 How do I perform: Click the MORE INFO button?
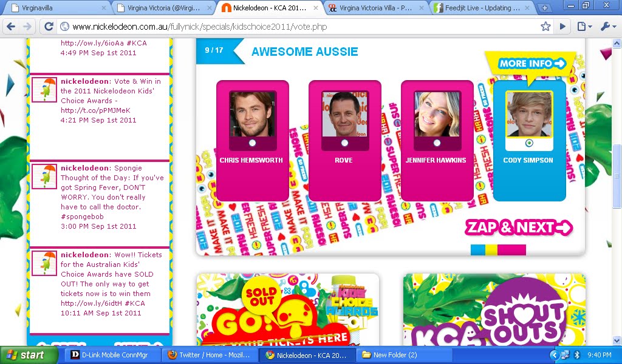531,63
